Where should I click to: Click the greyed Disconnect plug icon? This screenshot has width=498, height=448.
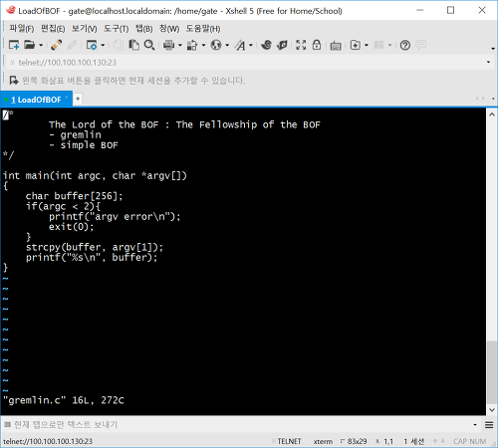[72, 45]
